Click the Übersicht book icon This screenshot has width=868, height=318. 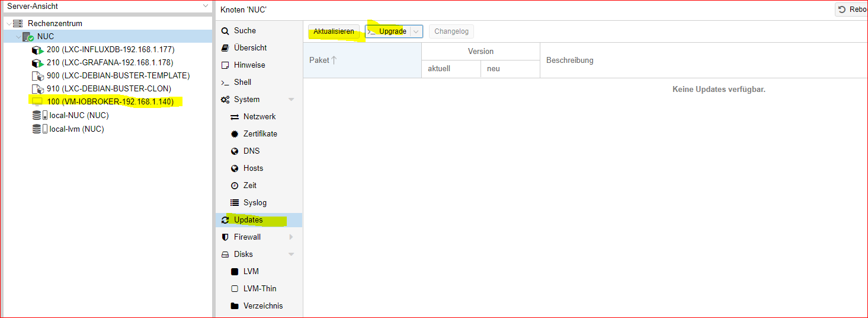pyautogui.click(x=225, y=48)
